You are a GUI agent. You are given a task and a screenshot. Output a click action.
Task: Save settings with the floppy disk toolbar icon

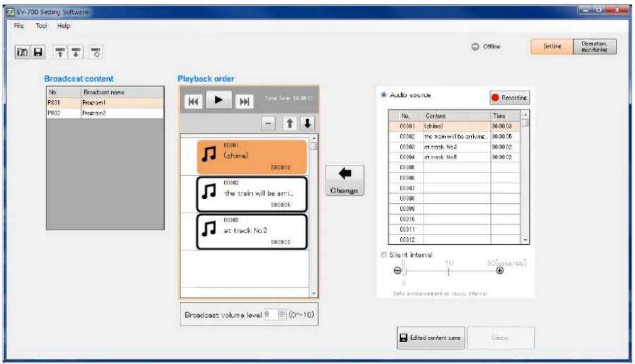pos(38,52)
